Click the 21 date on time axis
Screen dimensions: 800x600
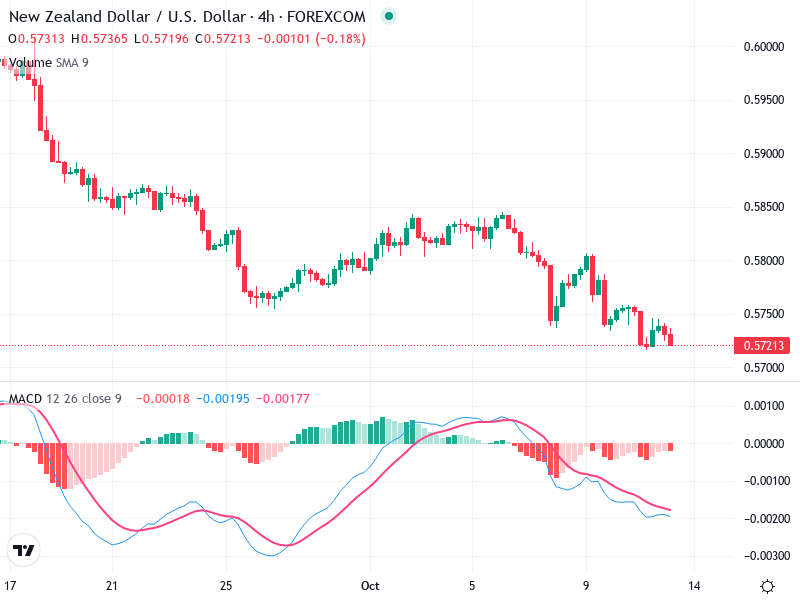(x=113, y=585)
